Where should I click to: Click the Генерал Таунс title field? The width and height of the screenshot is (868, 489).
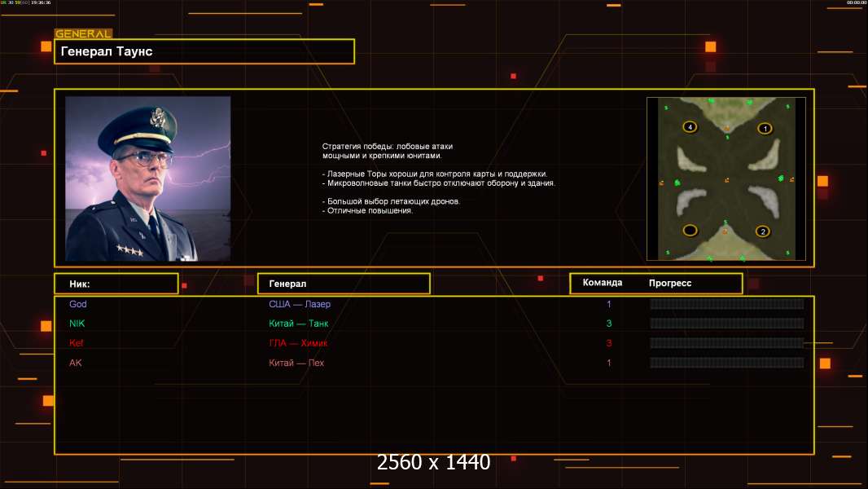[x=204, y=51]
